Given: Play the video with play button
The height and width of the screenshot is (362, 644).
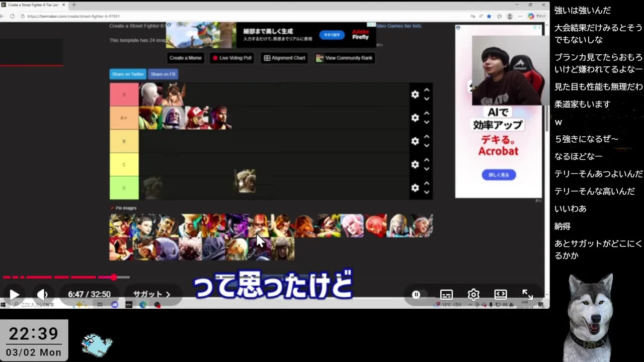Looking at the screenshot, I should coord(15,295).
